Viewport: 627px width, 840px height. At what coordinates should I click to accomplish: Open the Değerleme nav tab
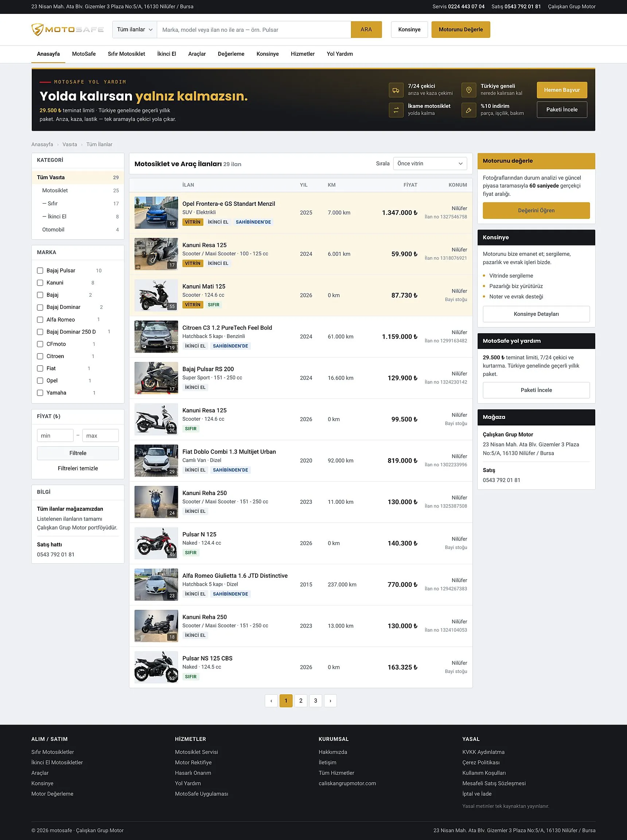pyautogui.click(x=231, y=54)
